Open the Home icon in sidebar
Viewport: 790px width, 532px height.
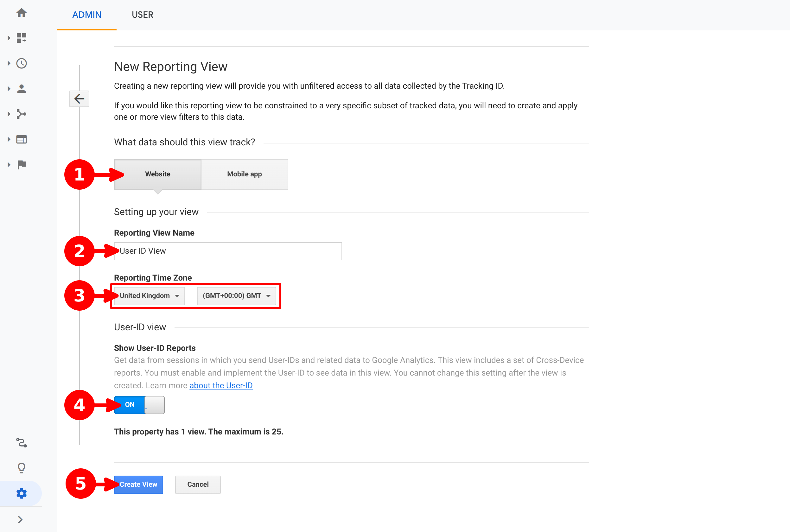(x=21, y=13)
